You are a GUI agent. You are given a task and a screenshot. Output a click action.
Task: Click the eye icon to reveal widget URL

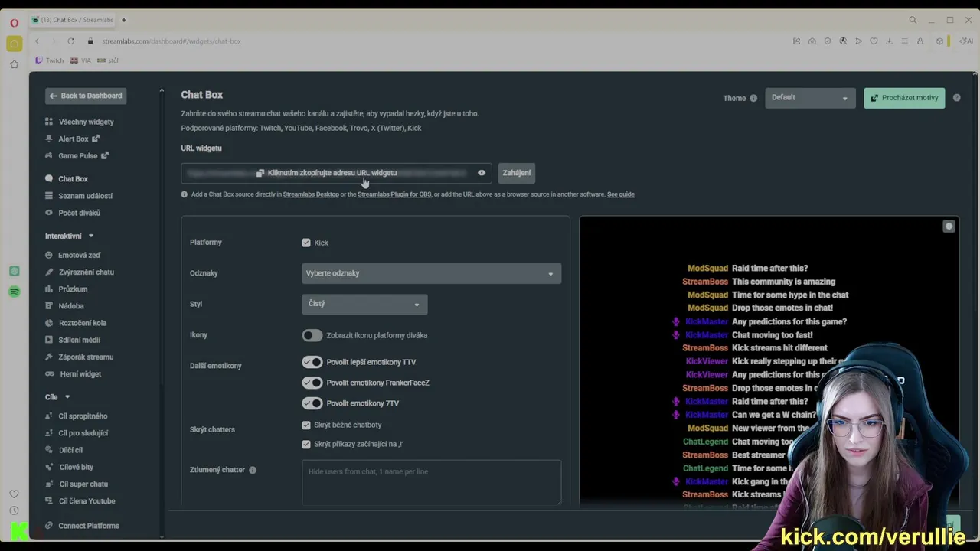point(482,173)
